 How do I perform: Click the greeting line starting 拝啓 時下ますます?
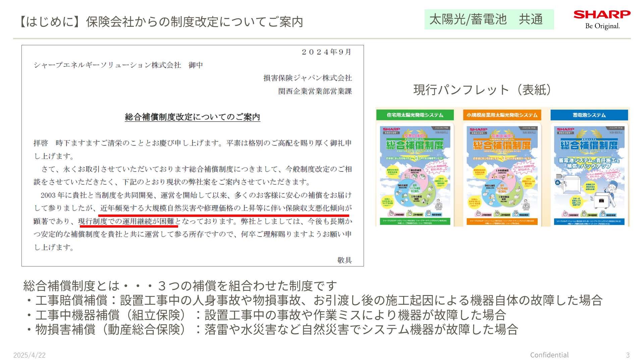point(193,149)
